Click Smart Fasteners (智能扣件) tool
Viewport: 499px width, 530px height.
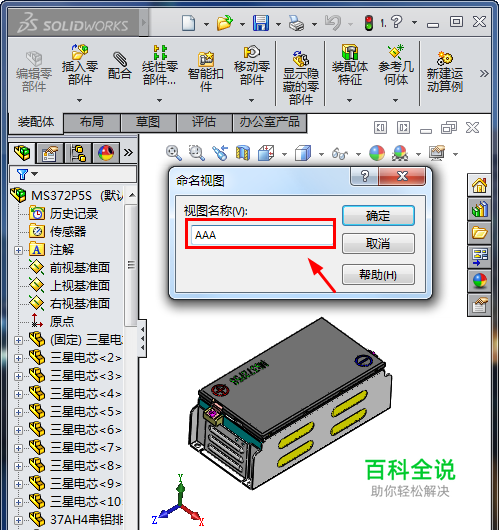pos(206,72)
